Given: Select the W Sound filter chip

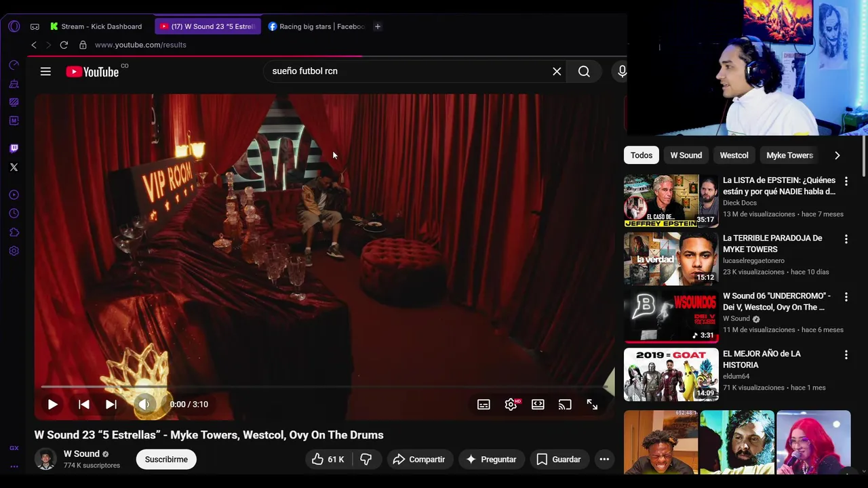Looking at the screenshot, I should click(686, 155).
